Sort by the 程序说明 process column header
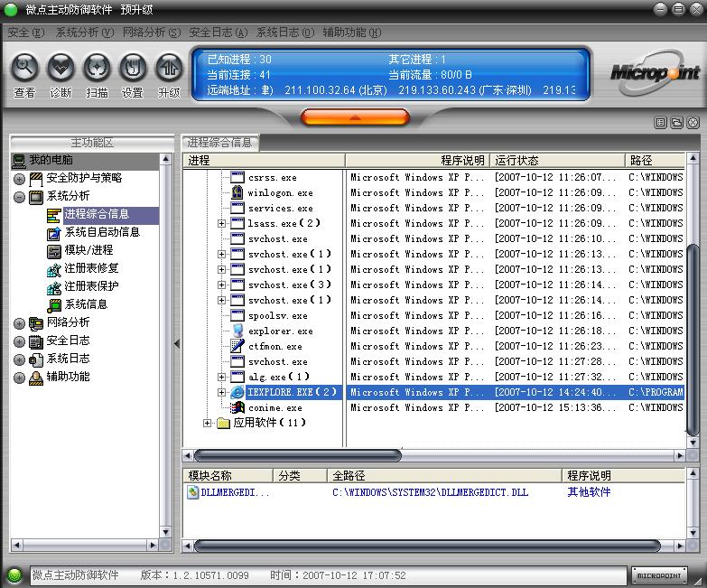 coord(417,160)
